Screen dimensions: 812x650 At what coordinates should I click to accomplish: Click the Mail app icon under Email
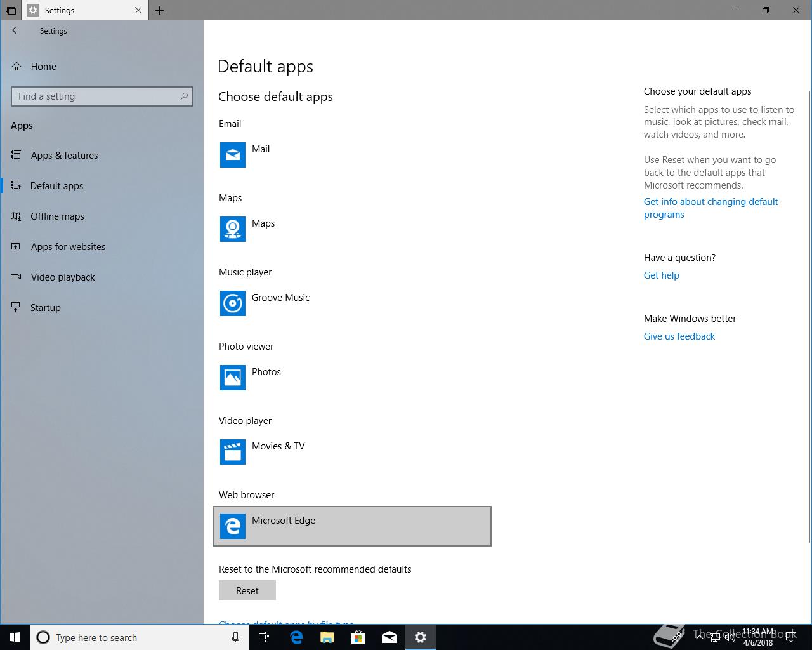(233, 155)
